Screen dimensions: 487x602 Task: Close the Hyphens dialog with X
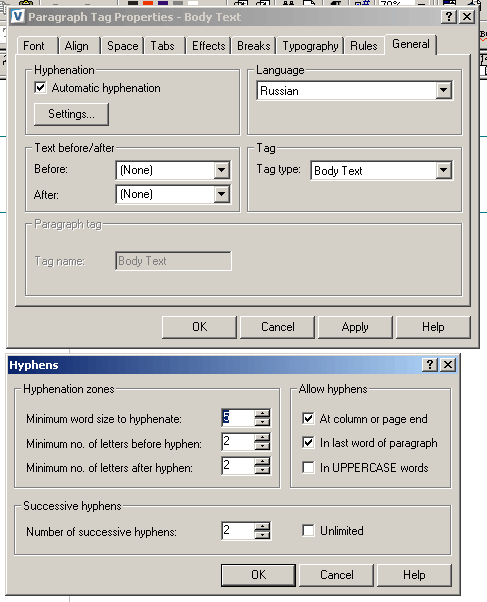point(448,364)
